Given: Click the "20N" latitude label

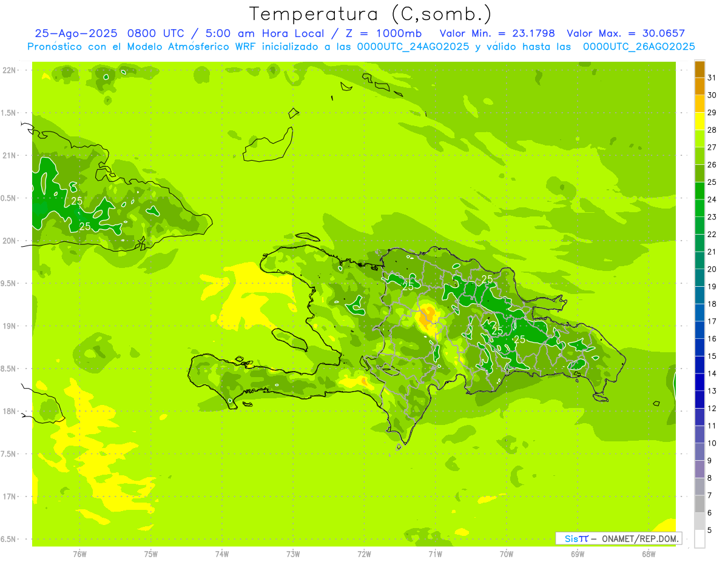Looking at the screenshot, I should pyautogui.click(x=10, y=241).
